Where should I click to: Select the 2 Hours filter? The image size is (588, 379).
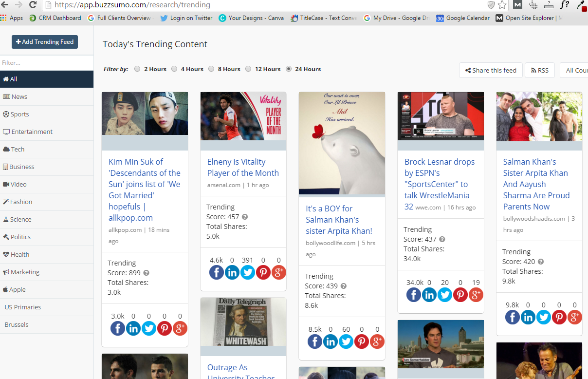(x=137, y=69)
